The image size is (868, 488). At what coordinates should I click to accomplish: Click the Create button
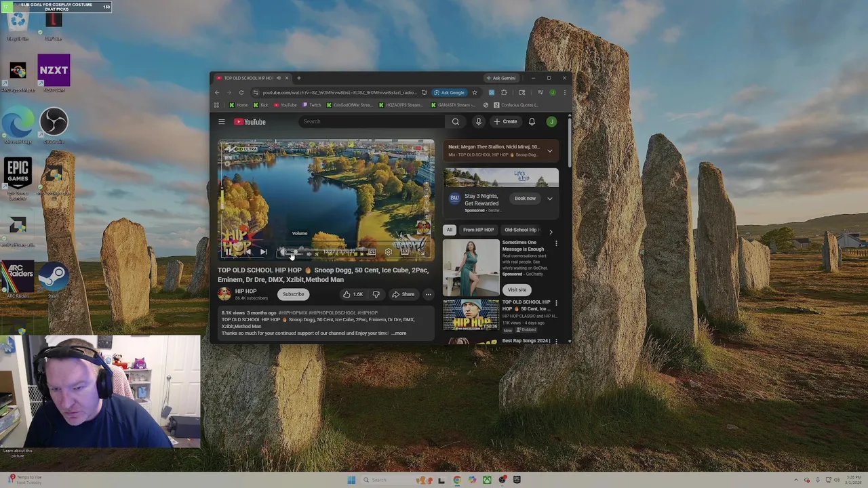pyautogui.click(x=506, y=121)
